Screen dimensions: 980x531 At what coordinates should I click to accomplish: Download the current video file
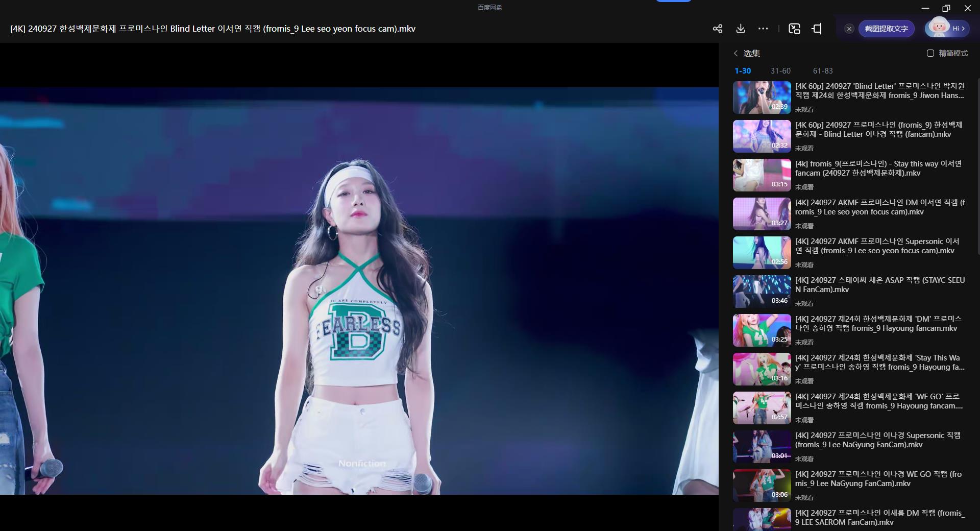741,29
